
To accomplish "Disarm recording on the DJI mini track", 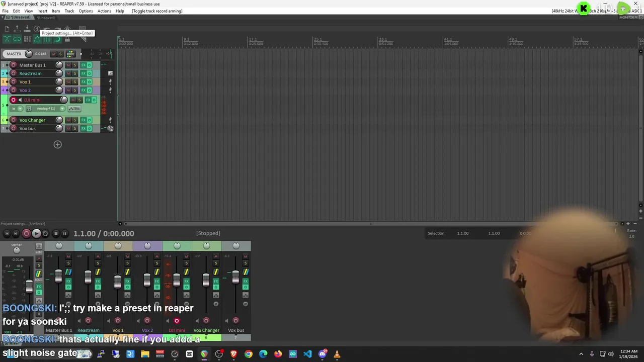I will coord(14,100).
